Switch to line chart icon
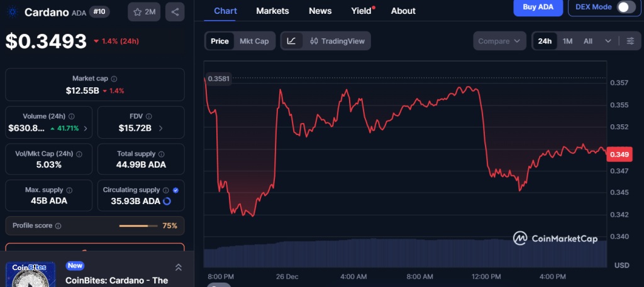644x287 pixels. pyautogui.click(x=292, y=41)
